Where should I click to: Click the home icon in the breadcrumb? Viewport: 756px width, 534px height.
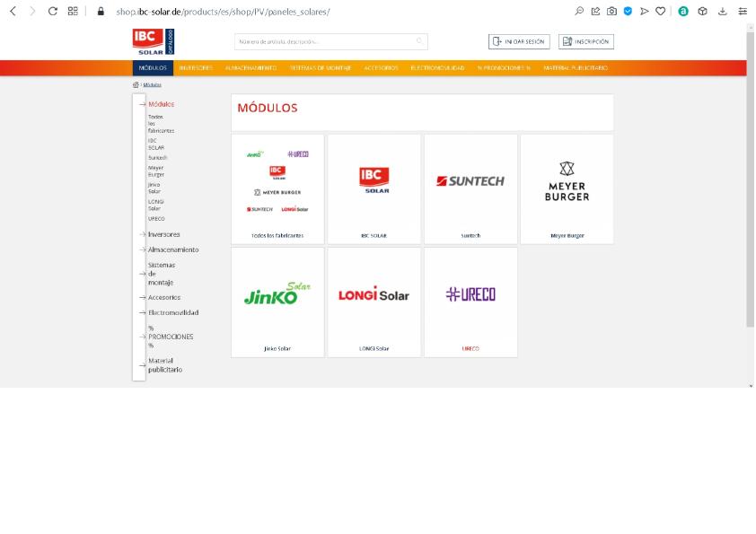pos(136,85)
